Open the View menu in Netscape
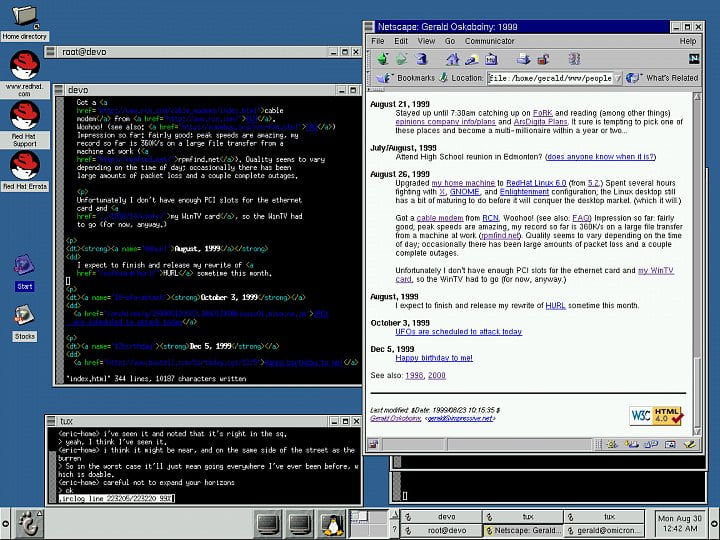 coord(426,41)
